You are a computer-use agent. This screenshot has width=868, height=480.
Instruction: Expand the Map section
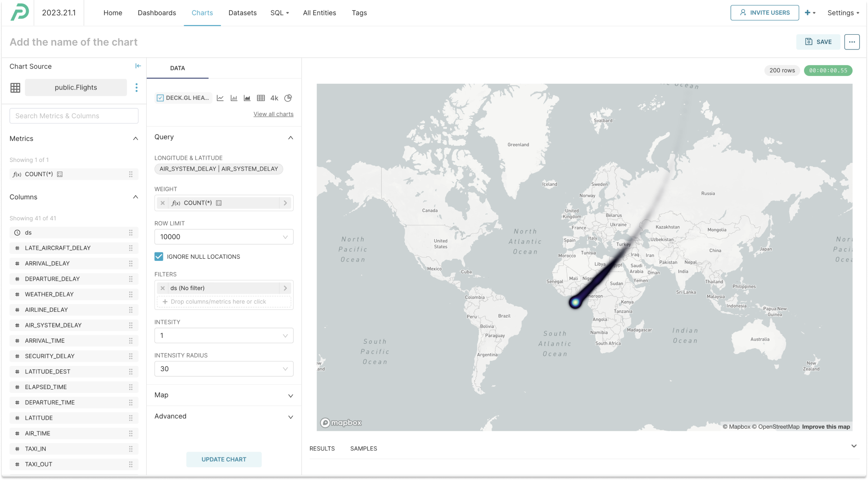coord(290,396)
